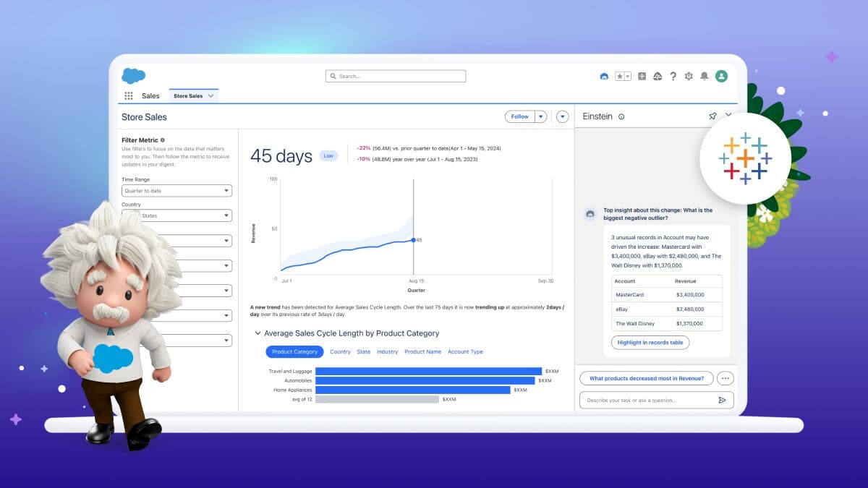Click the MasterCard account cell
Screen dimensions: 868x488
(x=629, y=295)
